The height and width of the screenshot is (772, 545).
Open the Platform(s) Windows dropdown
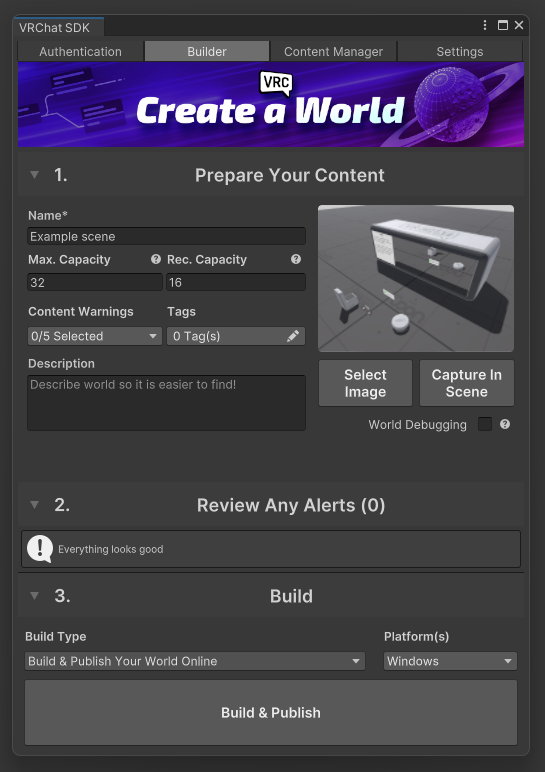(450, 661)
